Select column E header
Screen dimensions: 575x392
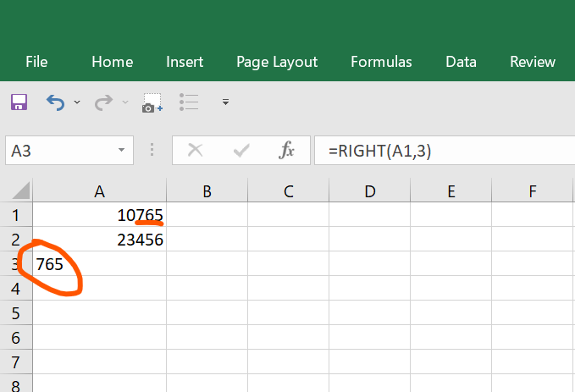(x=451, y=191)
